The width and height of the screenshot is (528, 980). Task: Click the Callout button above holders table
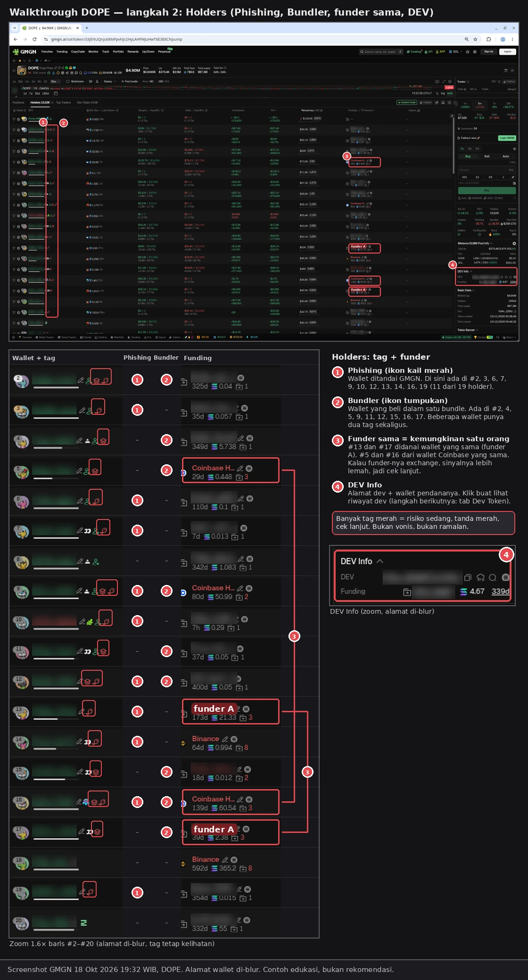click(x=426, y=102)
